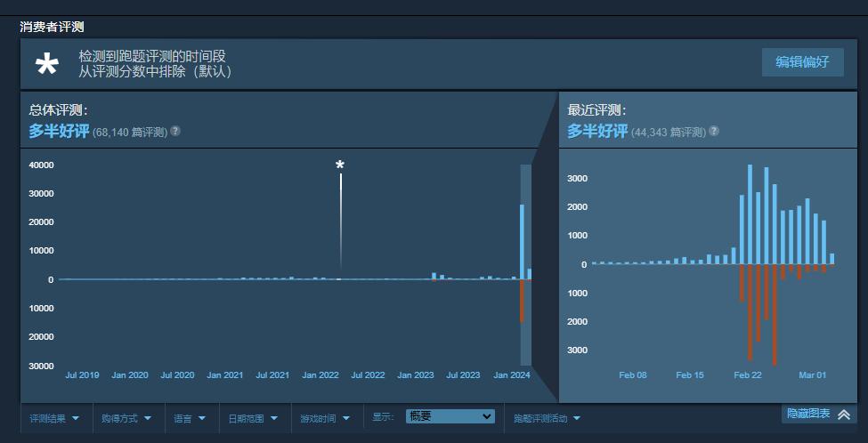
Task: Click the double chevron icon beside 隐藏图表
Action: pyautogui.click(x=844, y=415)
